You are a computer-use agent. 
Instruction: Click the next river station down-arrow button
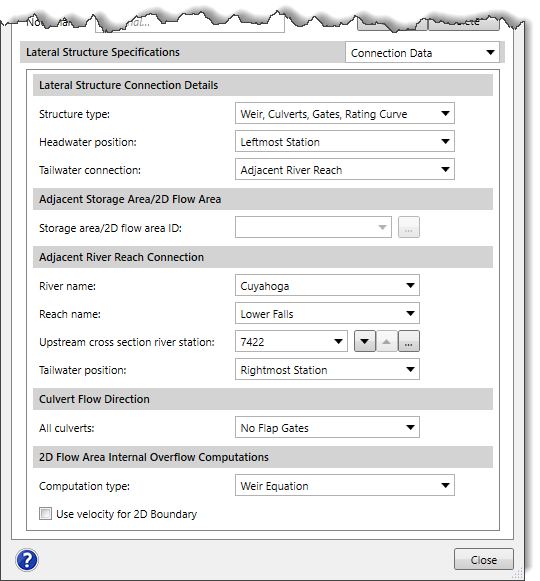click(365, 341)
